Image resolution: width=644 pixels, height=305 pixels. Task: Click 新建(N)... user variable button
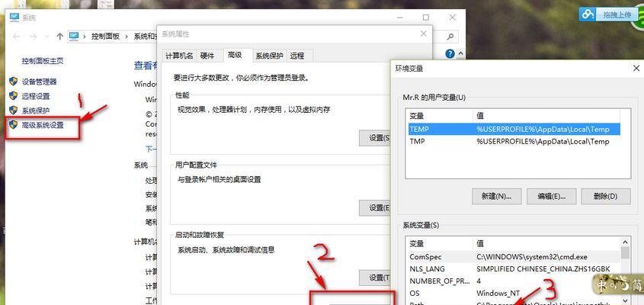(x=497, y=197)
